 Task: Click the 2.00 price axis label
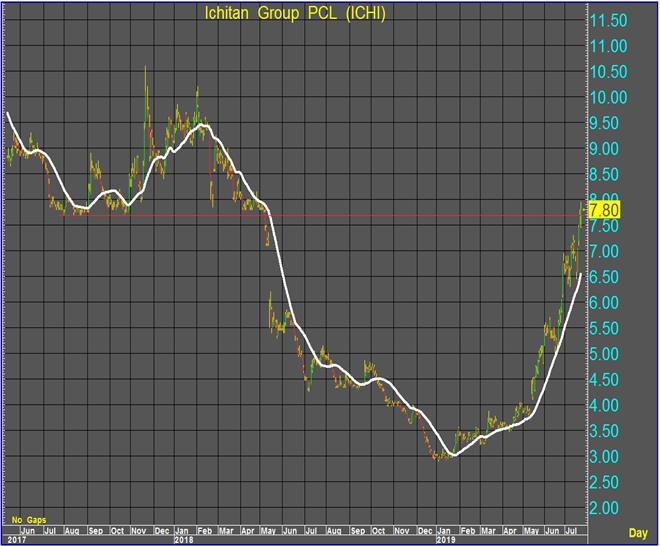pos(604,508)
